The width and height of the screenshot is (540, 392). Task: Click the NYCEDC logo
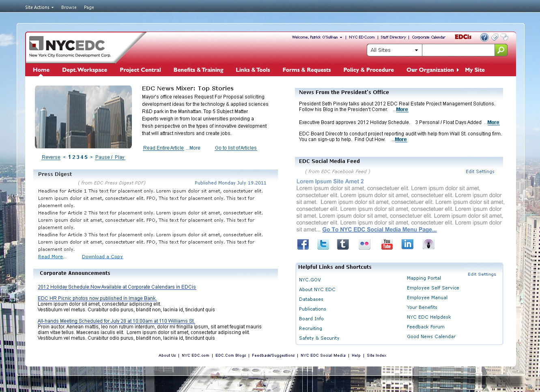(70, 47)
